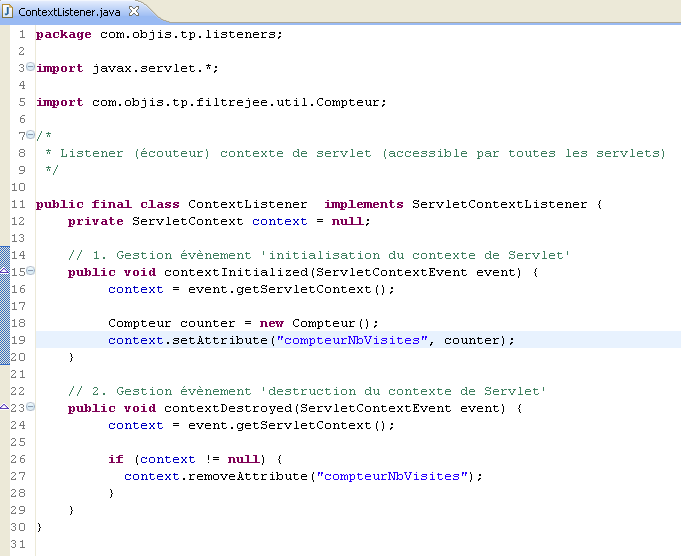Click 'setAttribute' on line 19

point(219,340)
